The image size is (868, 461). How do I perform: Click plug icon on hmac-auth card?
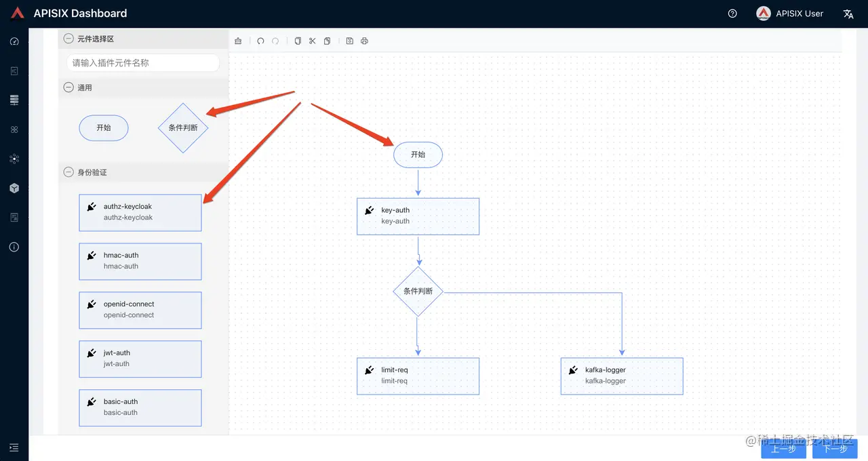click(92, 256)
